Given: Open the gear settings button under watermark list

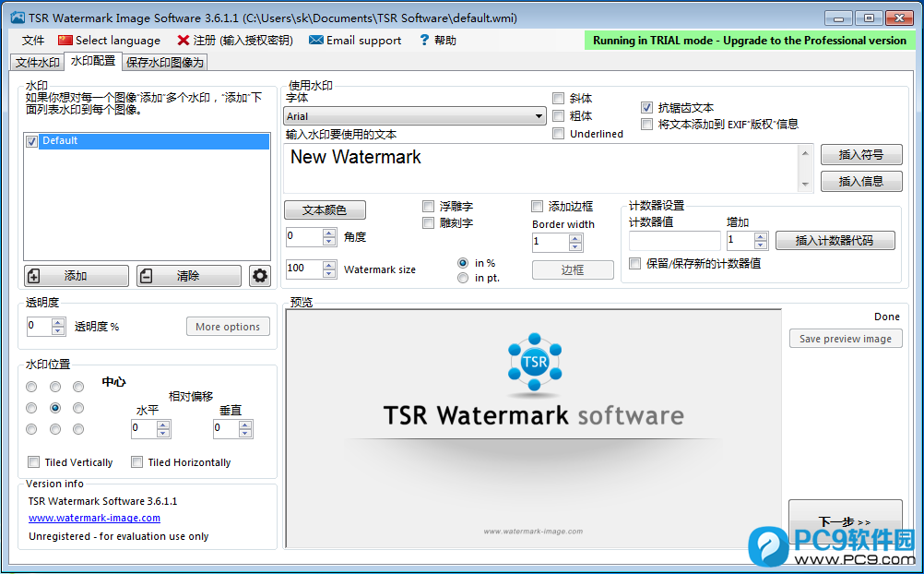Looking at the screenshot, I should click(x=259, y=276).
